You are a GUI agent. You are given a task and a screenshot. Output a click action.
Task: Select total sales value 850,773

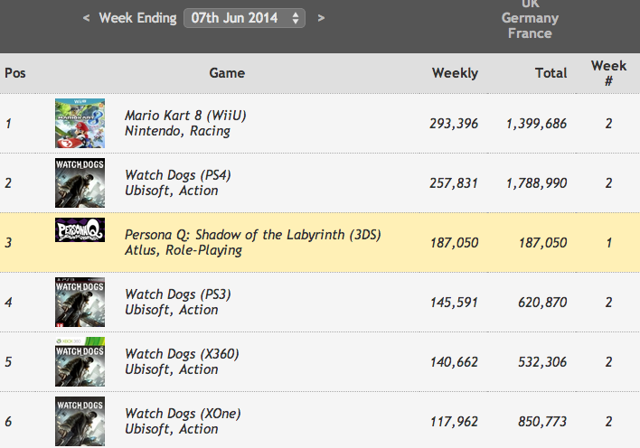click(x=542, y=421)
